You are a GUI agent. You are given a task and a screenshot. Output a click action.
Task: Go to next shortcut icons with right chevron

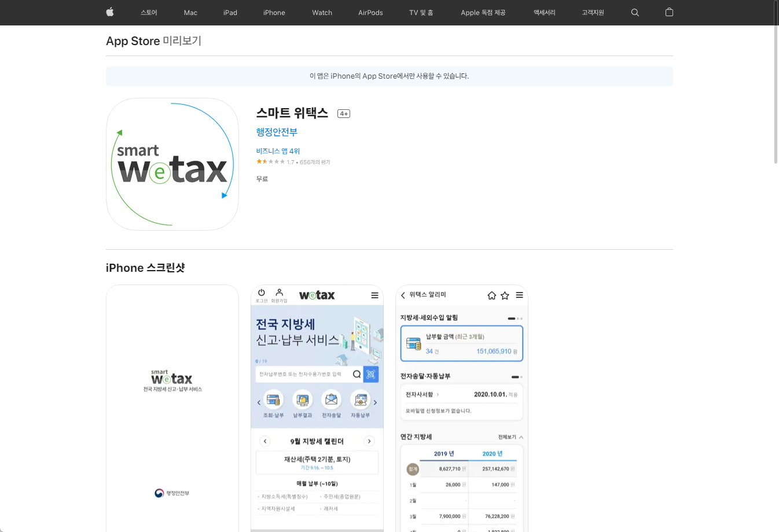click(x=375, y=402)
